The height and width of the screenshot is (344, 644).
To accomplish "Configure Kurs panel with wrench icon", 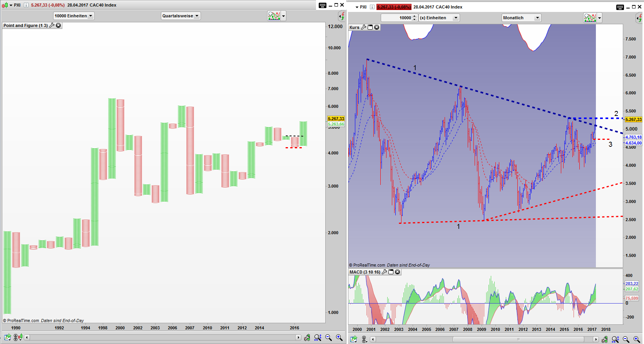I will click(x=363, y=27).
